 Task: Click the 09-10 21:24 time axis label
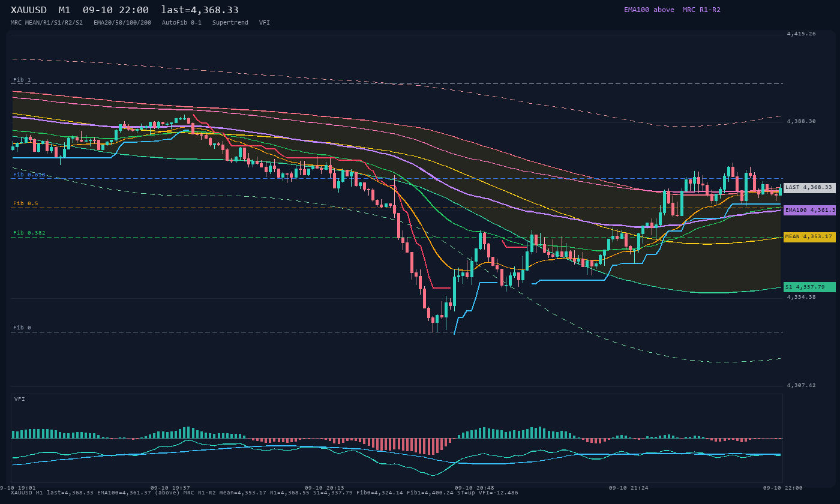point(629,488)
